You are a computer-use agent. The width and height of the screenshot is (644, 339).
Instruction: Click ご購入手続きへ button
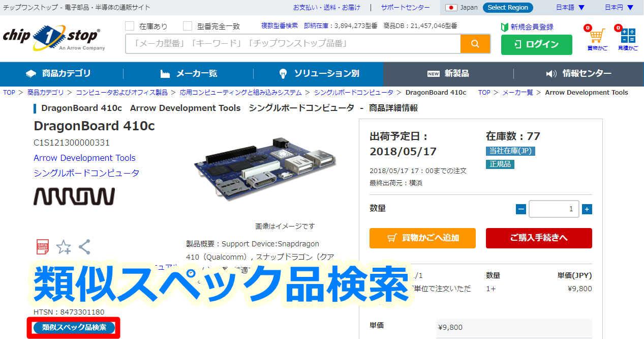click(539, 238)
